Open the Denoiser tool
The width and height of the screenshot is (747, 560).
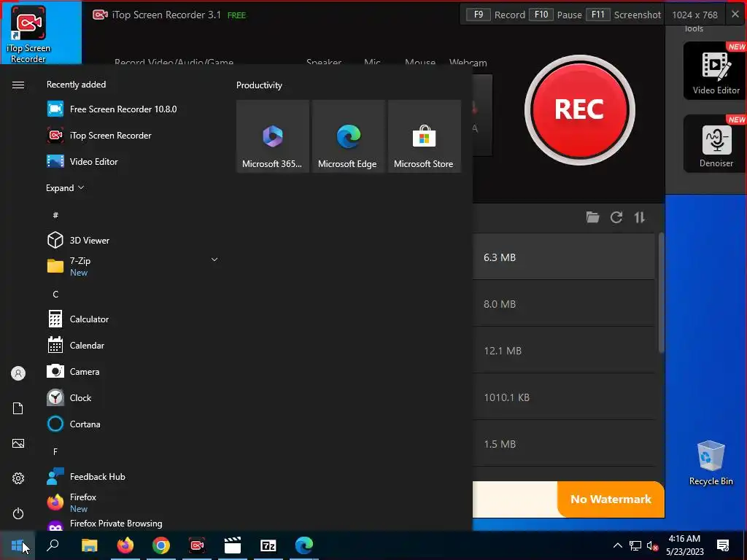(715, 144)
